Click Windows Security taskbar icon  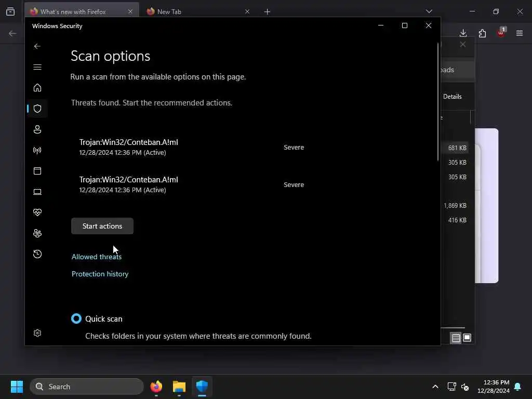[202, 387]
